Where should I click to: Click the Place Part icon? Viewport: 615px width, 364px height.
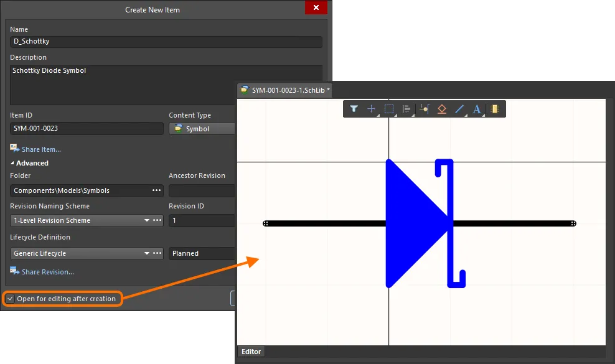pyautogui.click(x=494, y=109)
